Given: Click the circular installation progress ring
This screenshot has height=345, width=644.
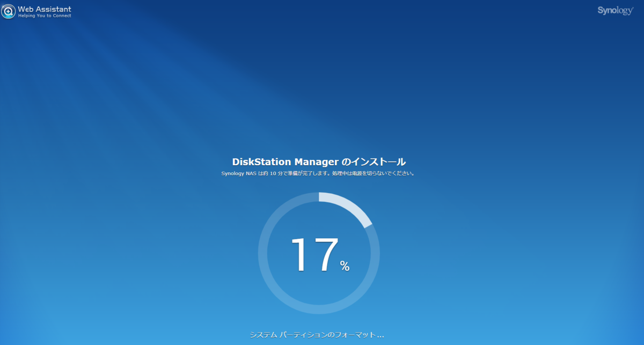Looking at the screenshot, I should [319, 253].
